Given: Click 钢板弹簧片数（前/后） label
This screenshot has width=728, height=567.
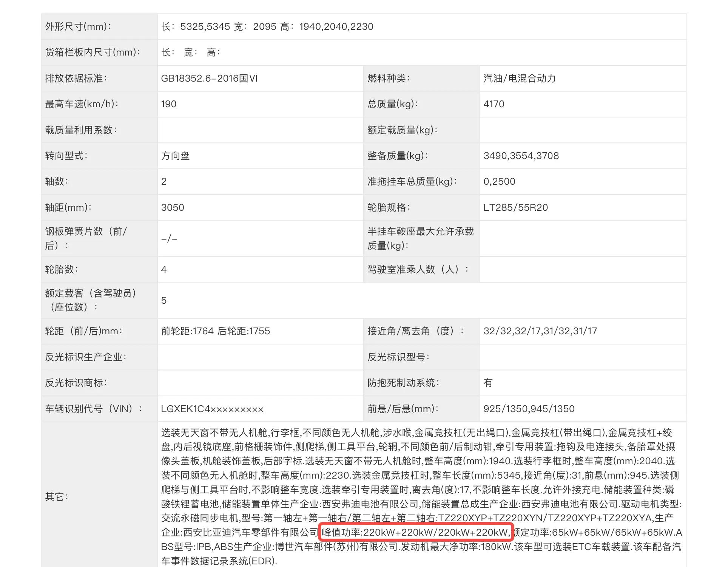Looking at the screenshot, I should (x=86, y=238).
